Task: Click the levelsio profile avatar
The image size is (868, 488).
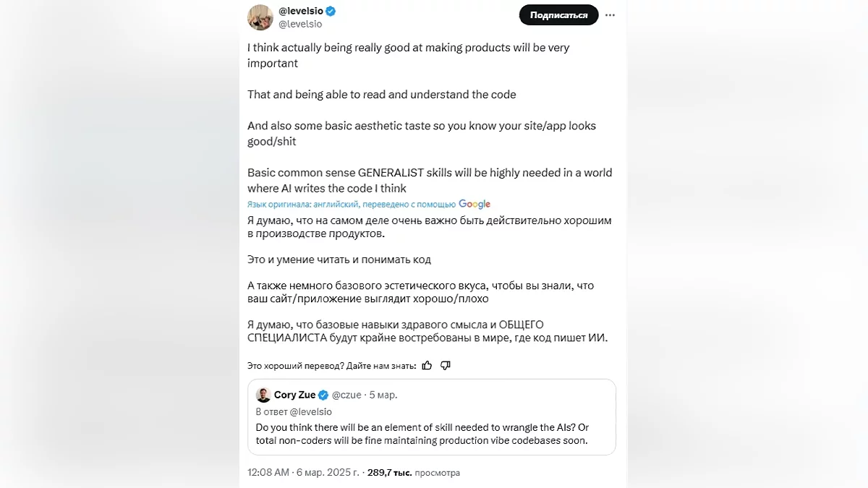Action: 260,17
